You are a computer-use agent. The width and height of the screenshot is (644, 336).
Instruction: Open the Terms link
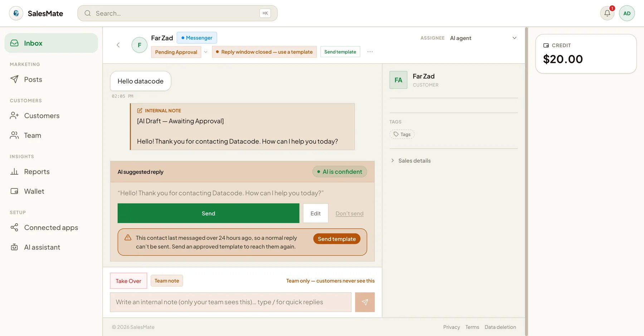472,327
